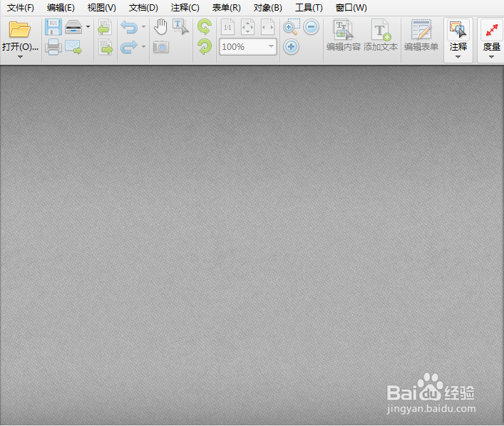Open the 工具(T) menu
This screenshot has height=426, width=504.
coord(309,8)
